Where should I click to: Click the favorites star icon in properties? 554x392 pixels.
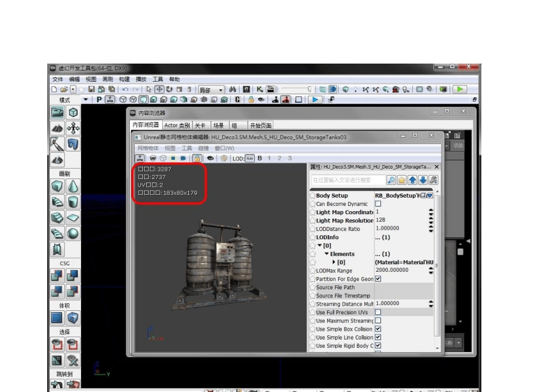[403, 180]
